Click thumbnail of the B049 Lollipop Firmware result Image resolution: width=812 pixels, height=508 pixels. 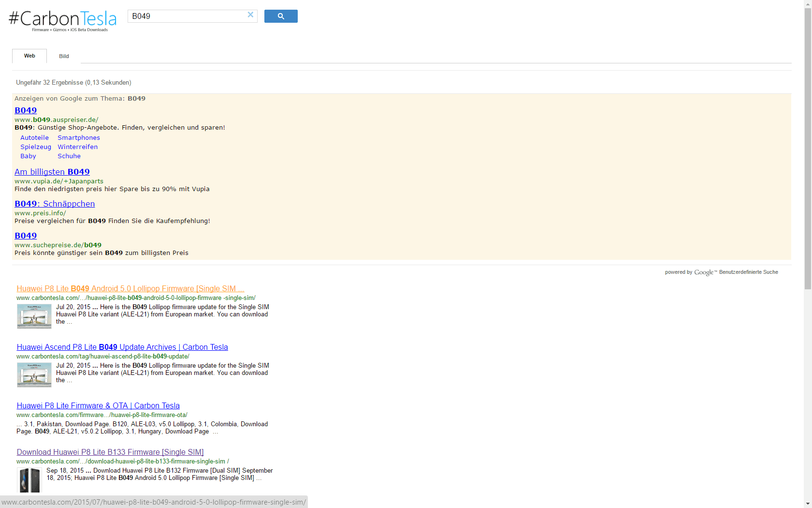[x=34, y=316]
